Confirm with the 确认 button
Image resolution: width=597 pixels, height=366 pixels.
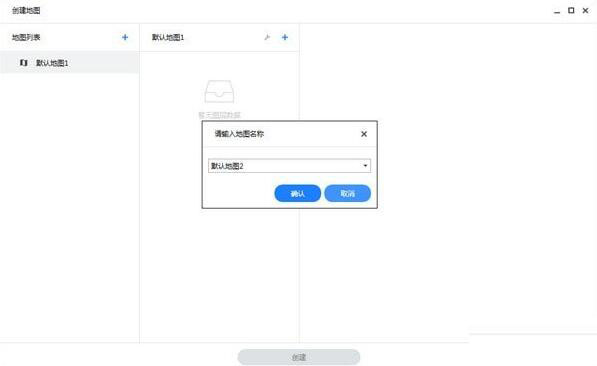(x=298, y=193)
